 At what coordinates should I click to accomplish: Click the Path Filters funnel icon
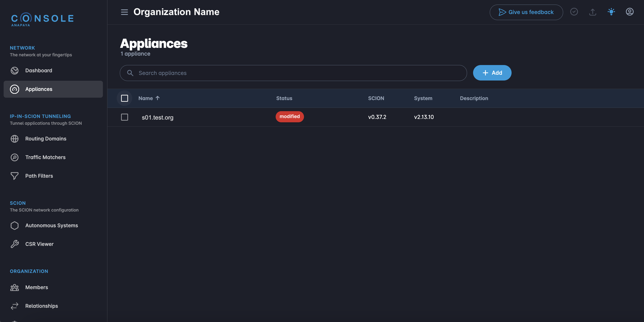15,176
